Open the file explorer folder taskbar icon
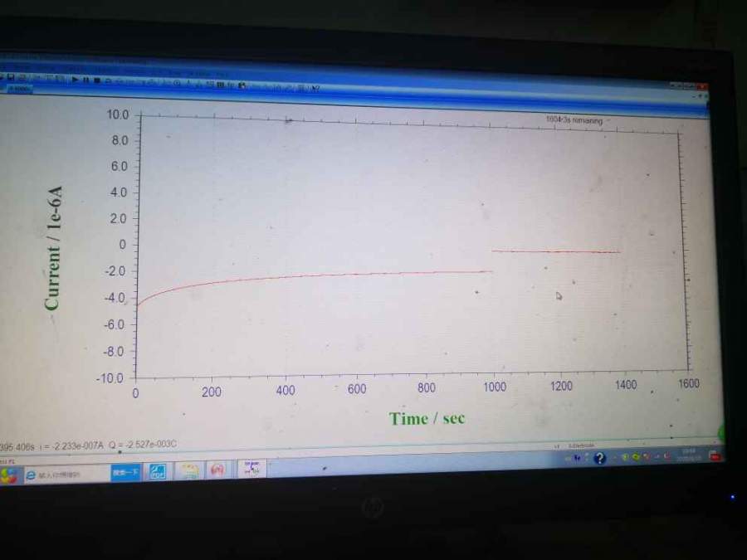The height and width of the screenshot is (560, 747). click(189, 470)
